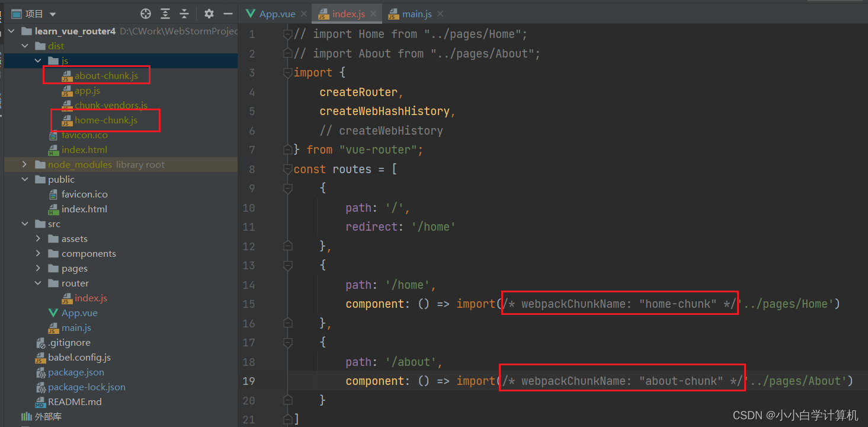Viewport: 868px width, 427px height.
Task: Fold the import block at line 3
Action: click(x=288, y=72)
